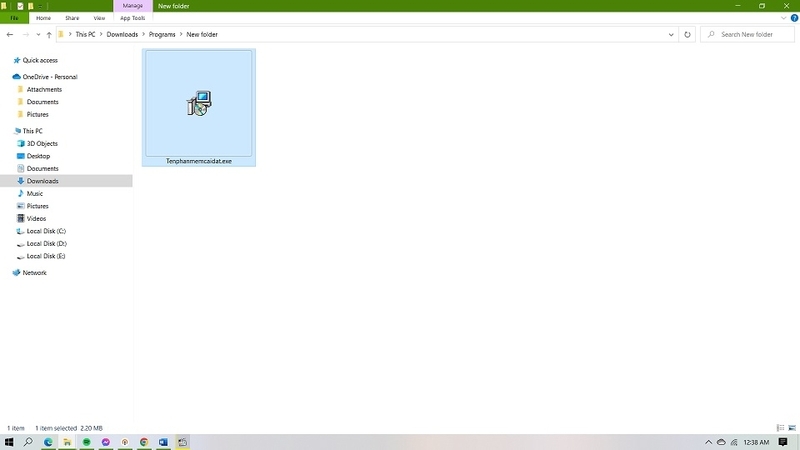Switch to the View ribbon tab
800x450 pixels.
pyautogui.click(x=98, y=18)
